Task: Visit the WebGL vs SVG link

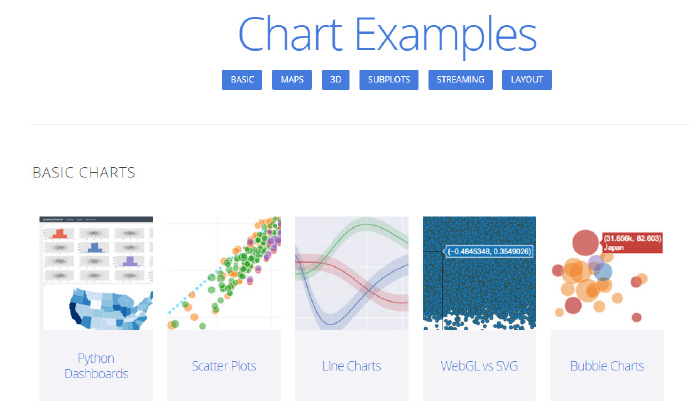Action: tap(479, 366)
